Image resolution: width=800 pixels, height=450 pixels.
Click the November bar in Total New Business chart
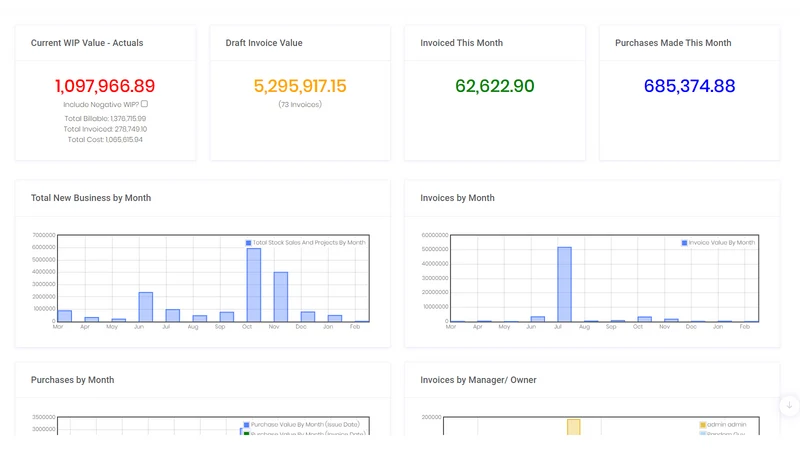click(281, 297)
